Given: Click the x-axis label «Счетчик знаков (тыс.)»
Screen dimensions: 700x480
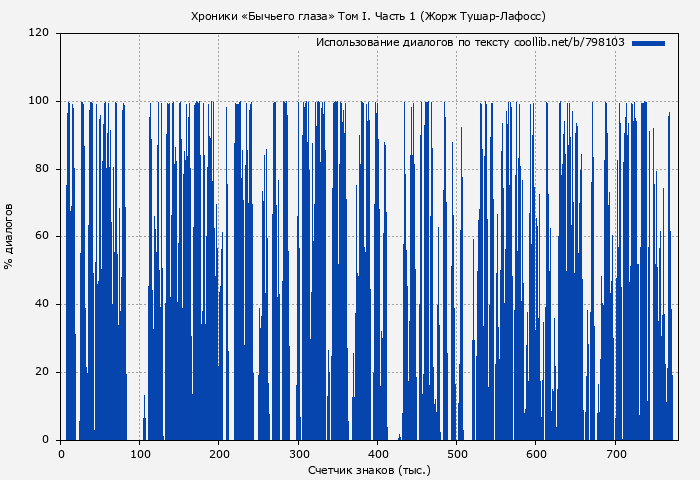Looking at the screenshot, I should point(368,469).
